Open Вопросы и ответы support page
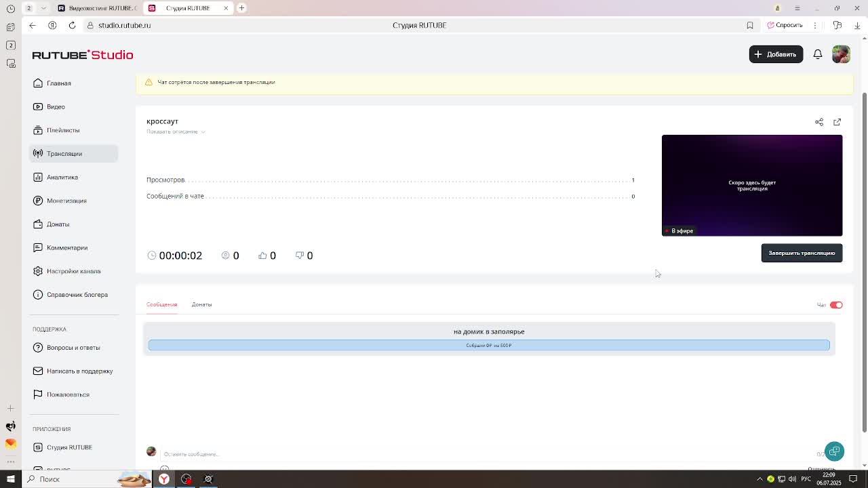868x488 pixels. coord(73,347)
